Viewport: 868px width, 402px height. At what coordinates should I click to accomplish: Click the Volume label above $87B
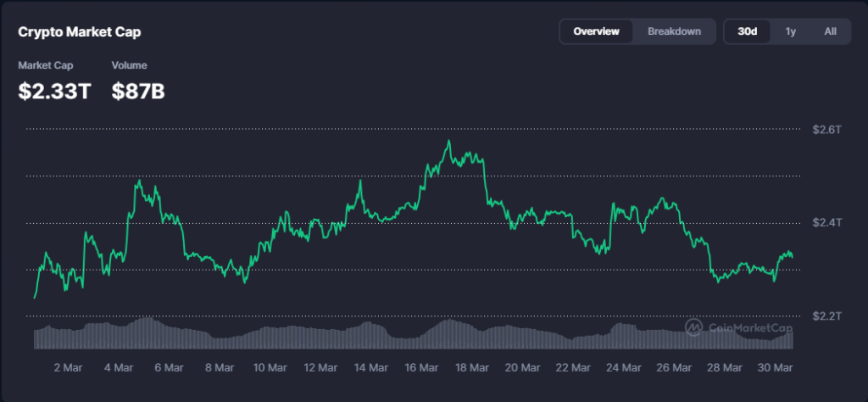point(129,65)
